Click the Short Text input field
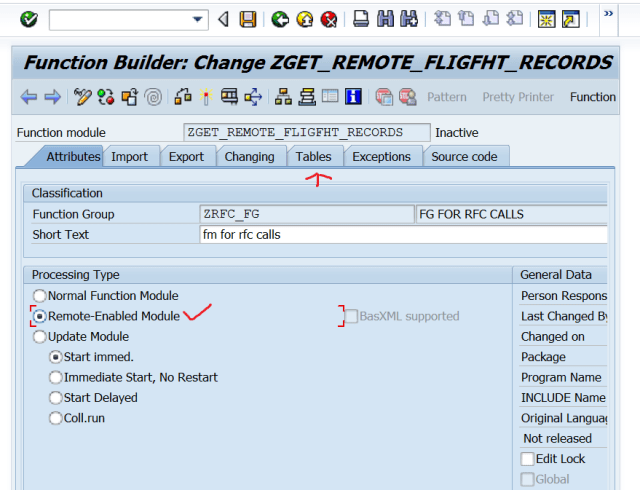The width and height of the screenshot is (640, 490). 403,235
